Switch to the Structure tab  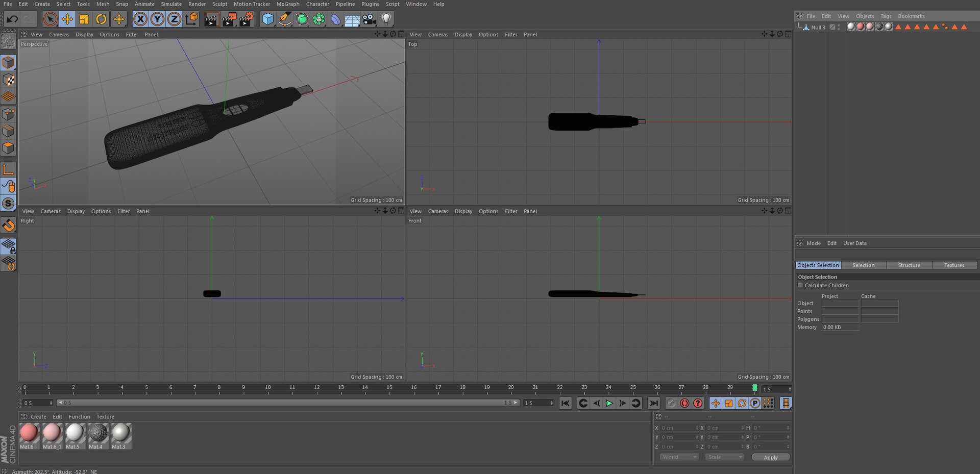pos(909,265)
